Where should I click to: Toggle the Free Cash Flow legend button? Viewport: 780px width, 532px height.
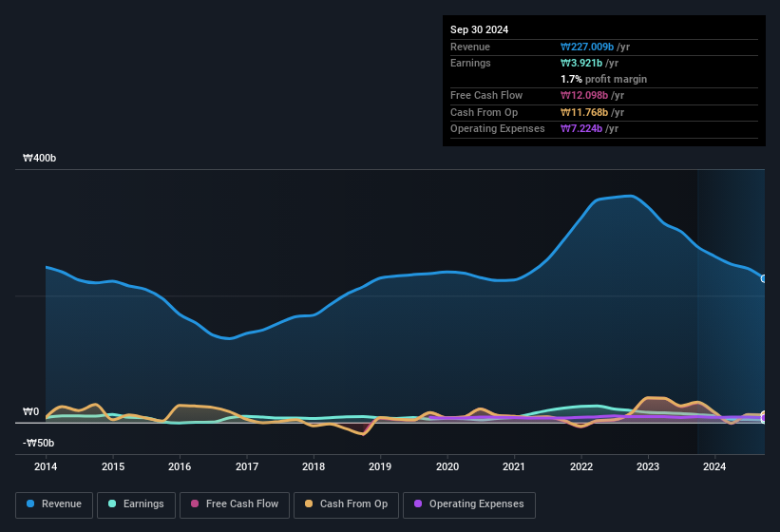coord(235,504)
